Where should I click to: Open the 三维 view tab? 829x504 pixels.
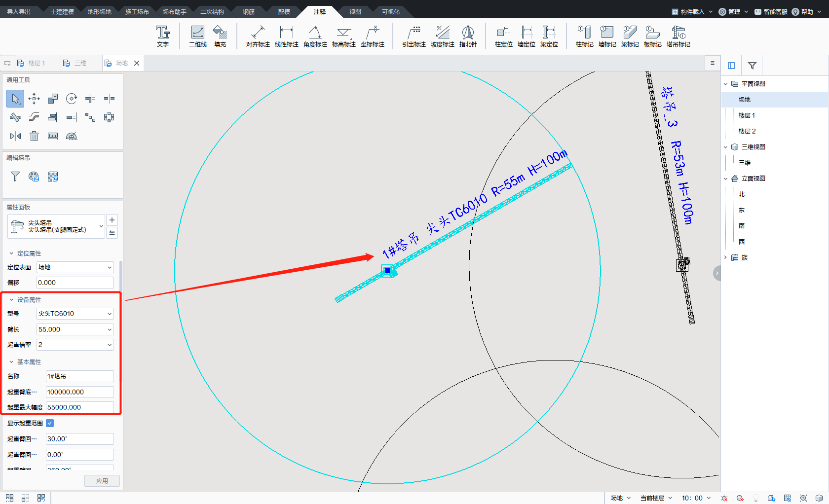point(80,63)
